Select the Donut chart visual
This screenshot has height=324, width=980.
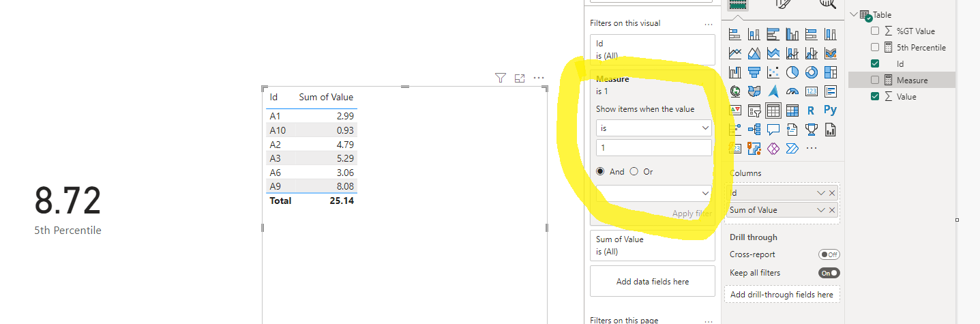(812, 72)
